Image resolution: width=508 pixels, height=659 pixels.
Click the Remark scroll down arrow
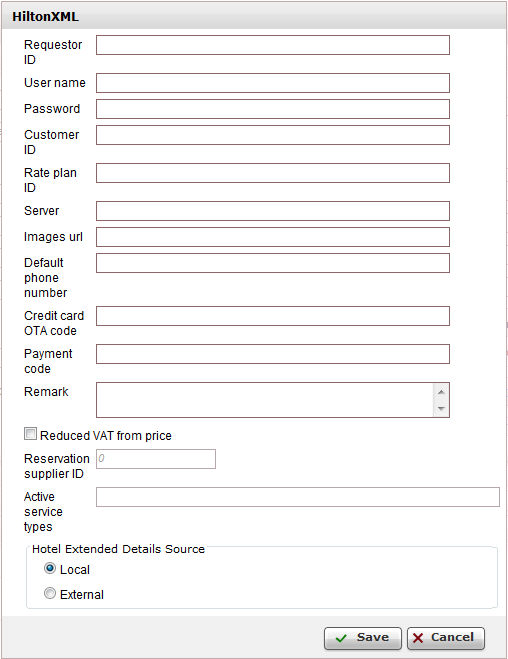tap(441, 408)
